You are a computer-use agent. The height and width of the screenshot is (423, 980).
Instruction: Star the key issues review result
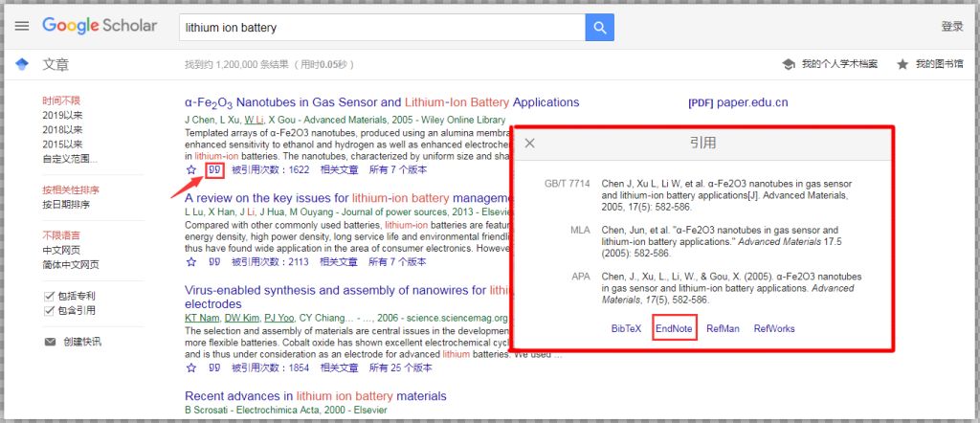[191, 262]
